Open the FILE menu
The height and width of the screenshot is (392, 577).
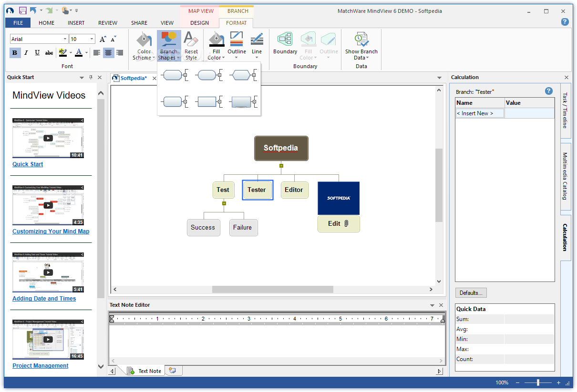(x=18, y=22)
